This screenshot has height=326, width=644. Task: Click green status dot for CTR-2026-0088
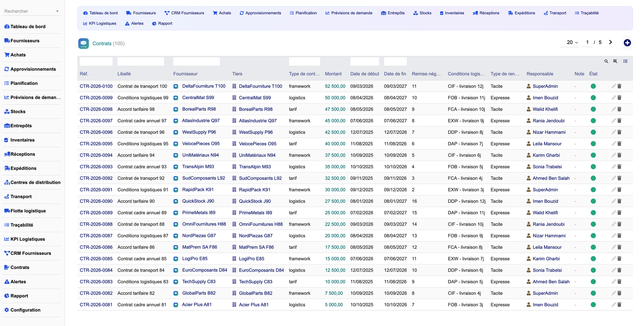(593, 224)
